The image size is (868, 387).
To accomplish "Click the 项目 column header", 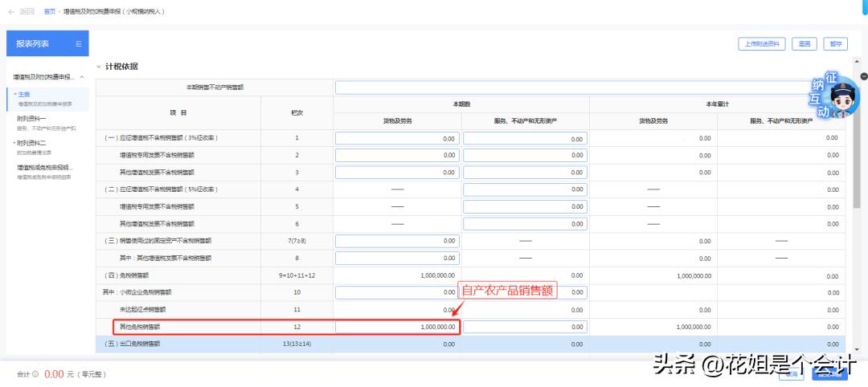I will tap(178, 112).
